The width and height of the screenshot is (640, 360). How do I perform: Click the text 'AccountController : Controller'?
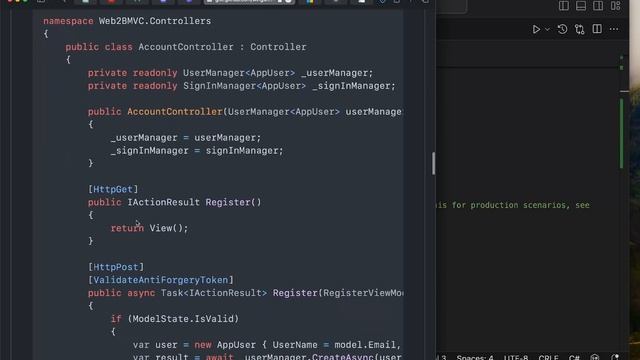(x=222, y=47)
